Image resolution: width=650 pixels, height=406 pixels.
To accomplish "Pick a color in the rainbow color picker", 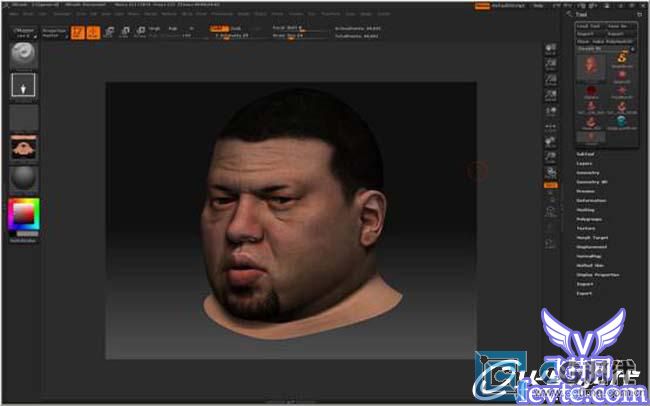I will (24, 214).
